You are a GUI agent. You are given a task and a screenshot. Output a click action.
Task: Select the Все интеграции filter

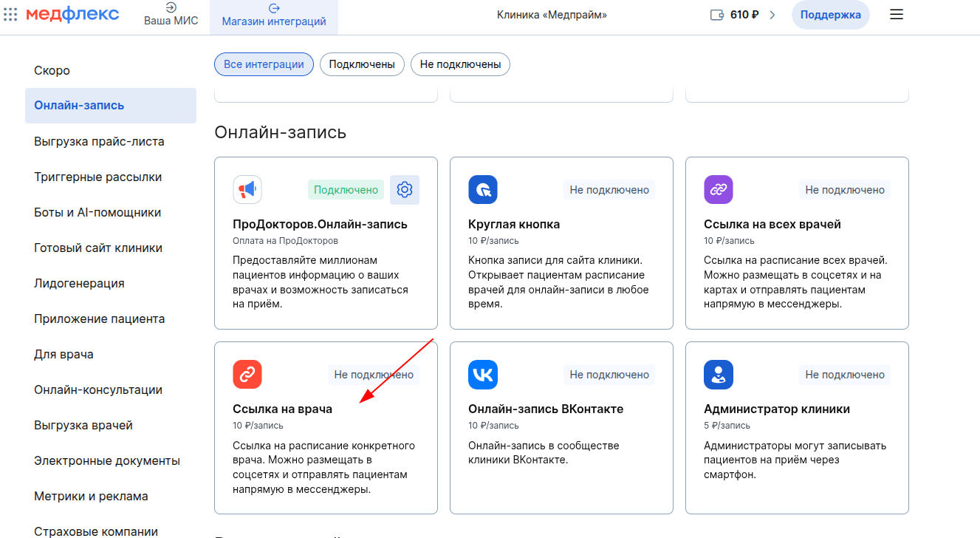pos(264,64)
